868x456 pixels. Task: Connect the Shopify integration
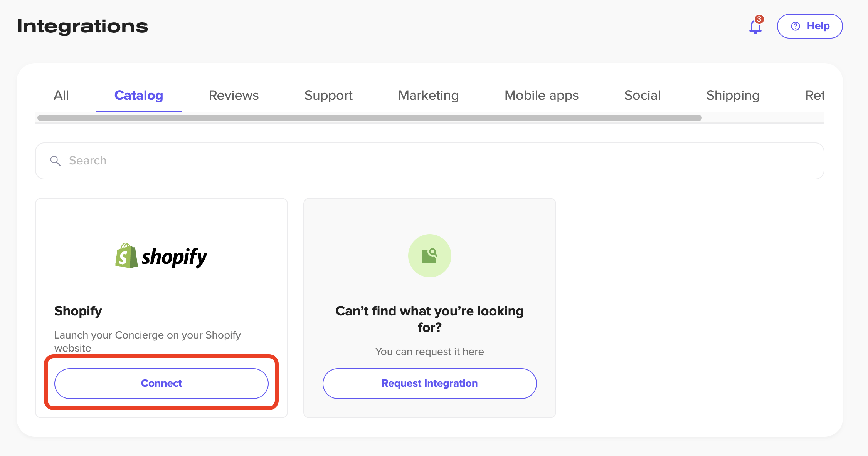tap(161, 383)
